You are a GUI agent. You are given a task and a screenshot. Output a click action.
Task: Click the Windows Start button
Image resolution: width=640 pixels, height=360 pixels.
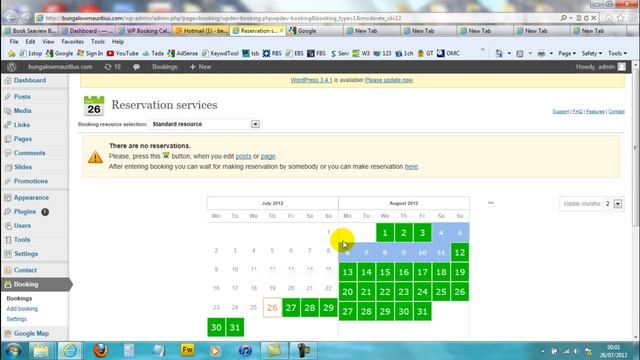(x=13, y=351)
